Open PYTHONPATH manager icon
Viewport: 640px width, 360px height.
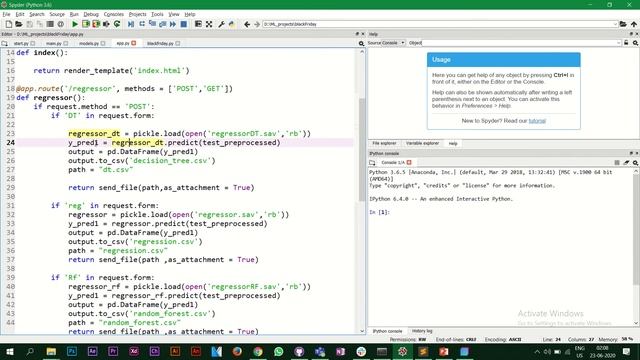232,24
